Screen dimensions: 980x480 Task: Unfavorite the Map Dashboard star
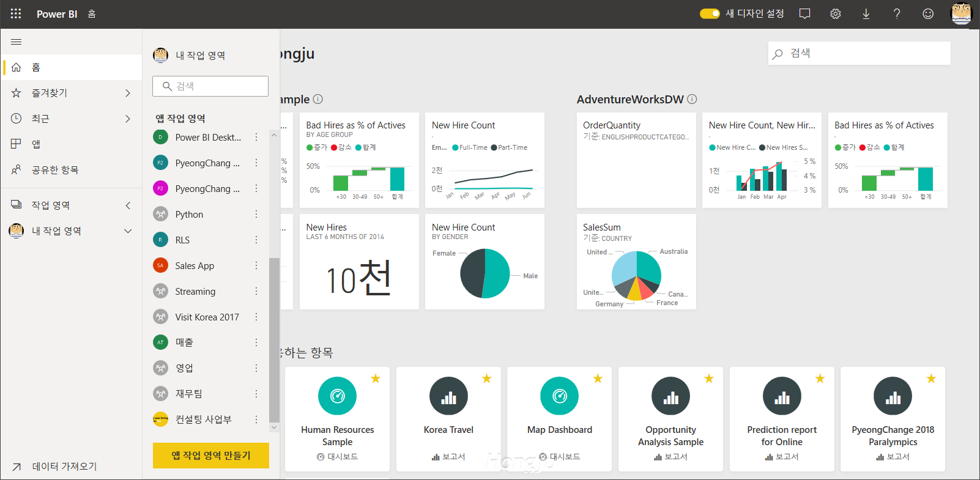598,378
